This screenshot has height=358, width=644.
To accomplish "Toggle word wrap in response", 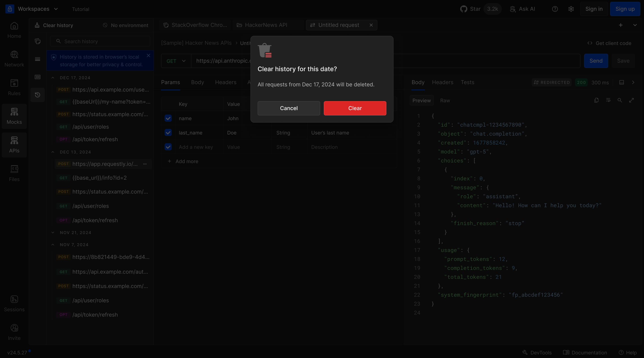I will coord(608,100).
